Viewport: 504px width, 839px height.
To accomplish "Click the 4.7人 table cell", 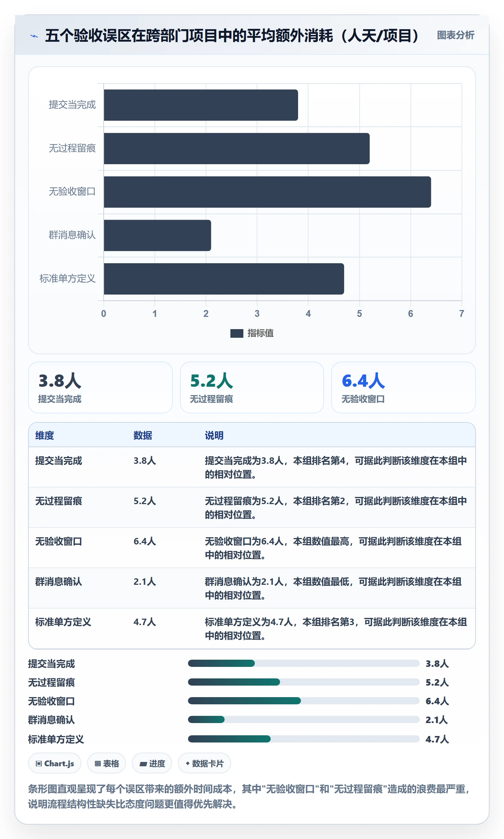I will 145,622.
